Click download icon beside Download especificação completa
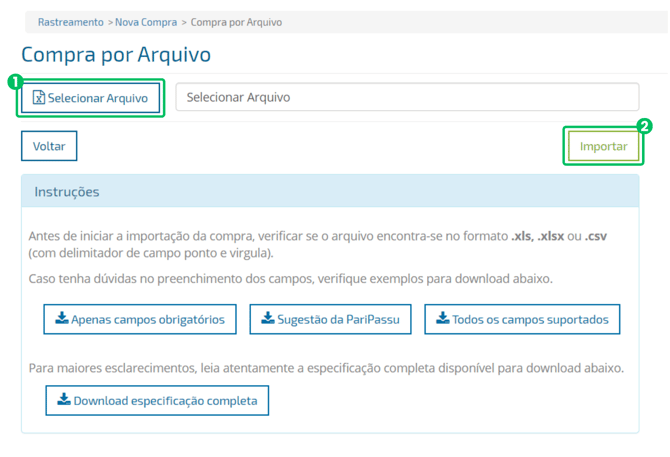 [x=64, y=400]
